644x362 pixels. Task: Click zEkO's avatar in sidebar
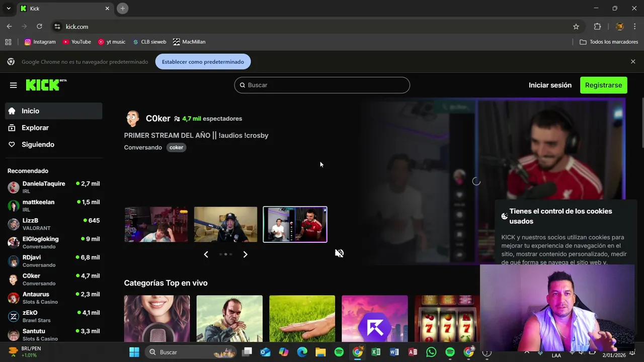point(14,316)
